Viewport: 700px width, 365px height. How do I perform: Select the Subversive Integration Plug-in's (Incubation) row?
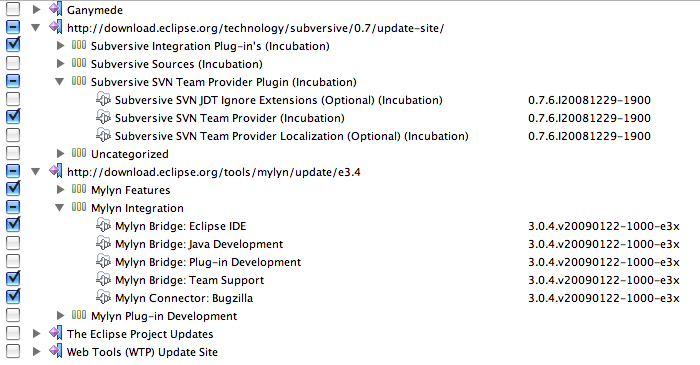[x=210, y=46]
